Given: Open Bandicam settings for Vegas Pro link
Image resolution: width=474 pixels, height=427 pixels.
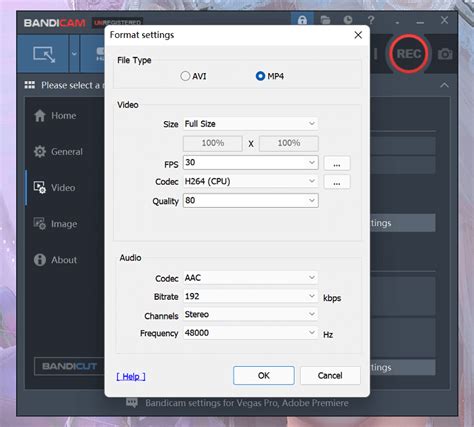Looking at the screenshot, I should point(247,403).
